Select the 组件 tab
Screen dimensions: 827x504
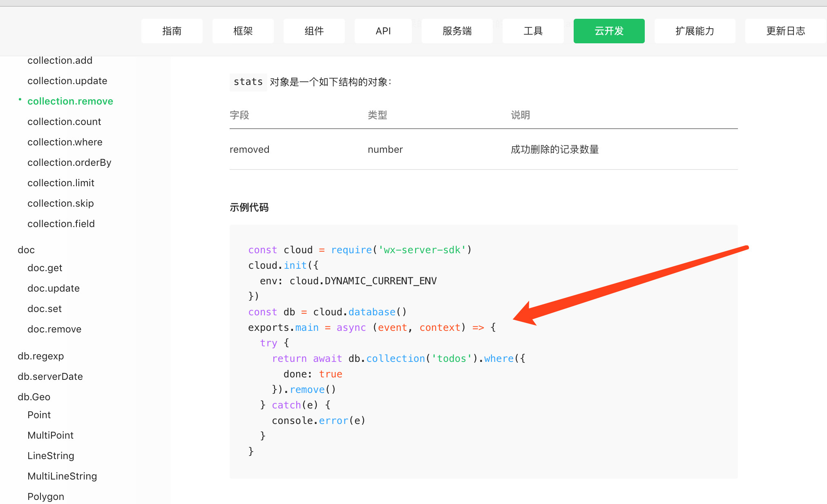click(x=314, y=31)
